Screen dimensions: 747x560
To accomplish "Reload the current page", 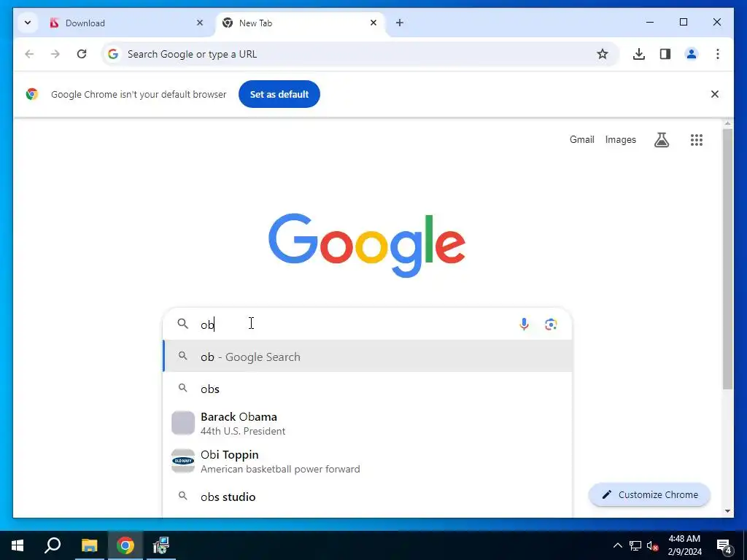I will pyautogui.click(x=82, y=54).
